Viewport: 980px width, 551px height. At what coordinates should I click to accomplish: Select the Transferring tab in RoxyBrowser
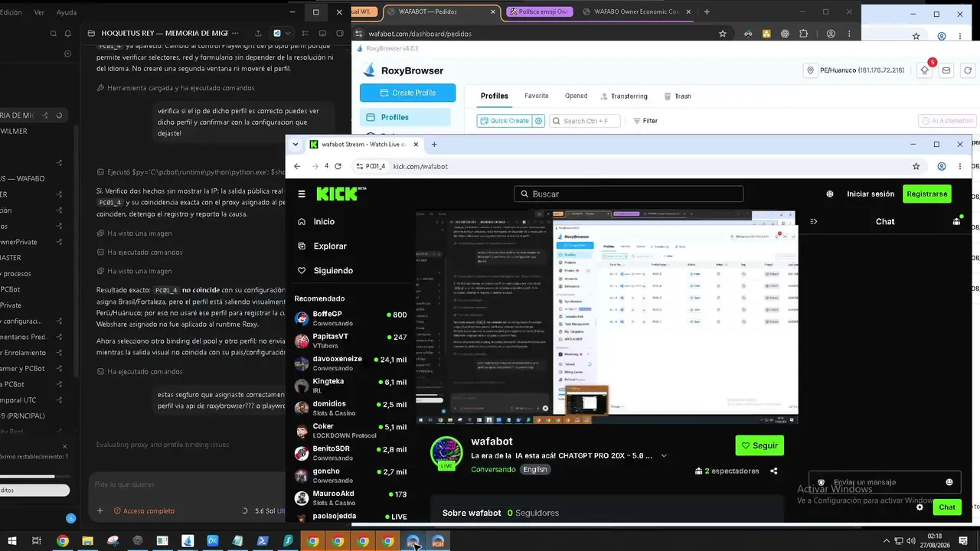(x=624, y=96)
